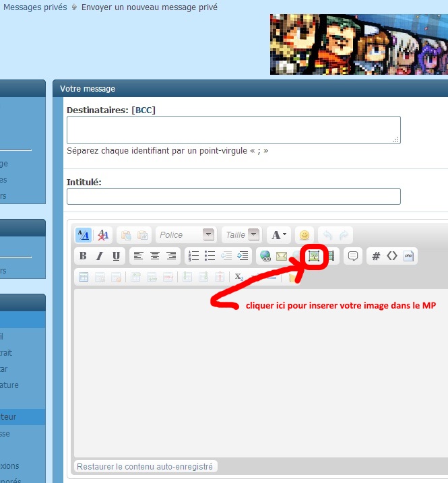
Task: Open the Police font dropdown
Action: pos(186,235)
